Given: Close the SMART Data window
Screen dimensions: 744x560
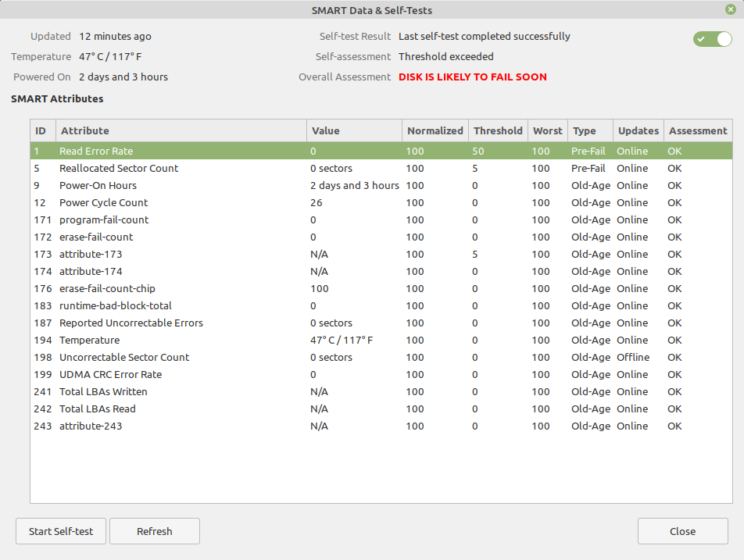Looking at the screenshot, I should [682, 531].
